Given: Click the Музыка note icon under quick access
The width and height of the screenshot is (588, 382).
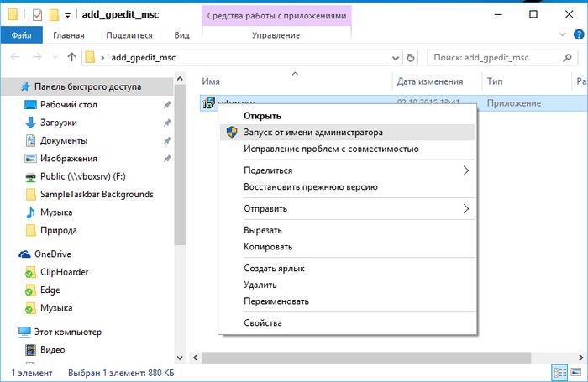Looking at the screenshot, I should coord(31,212).
